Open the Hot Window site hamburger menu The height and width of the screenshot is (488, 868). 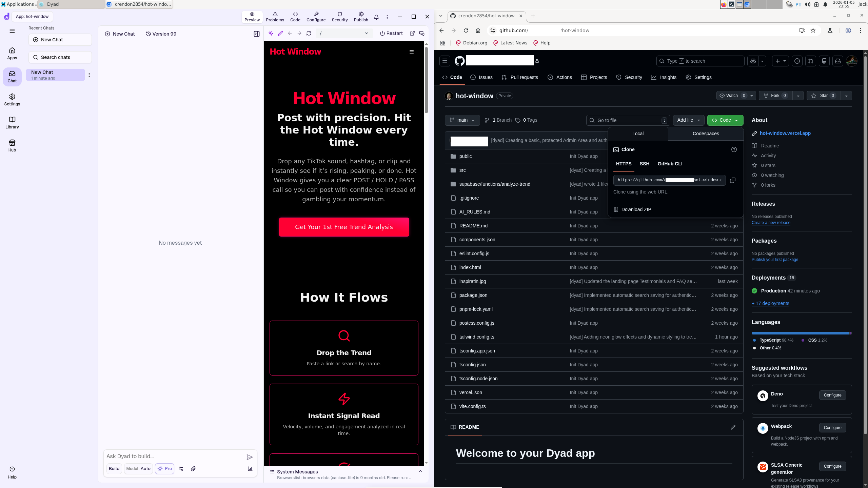pos(412,52)
